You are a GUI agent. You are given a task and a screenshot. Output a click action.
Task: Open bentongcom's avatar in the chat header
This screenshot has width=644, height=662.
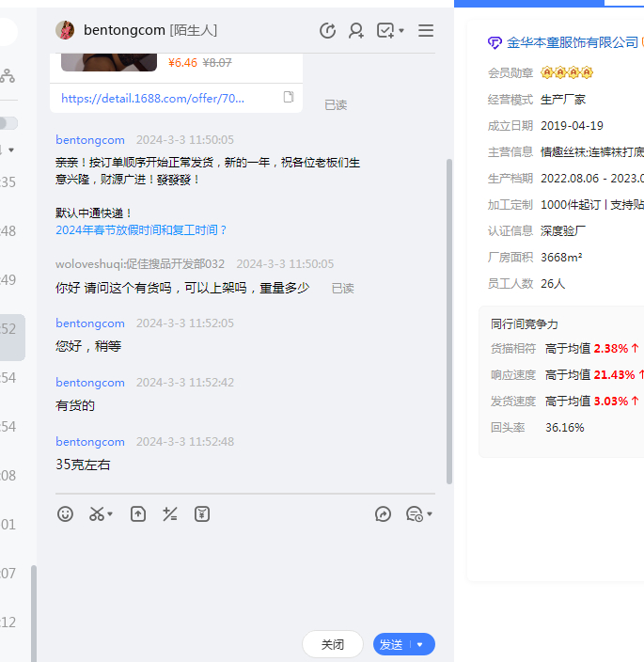click(65, 30)
